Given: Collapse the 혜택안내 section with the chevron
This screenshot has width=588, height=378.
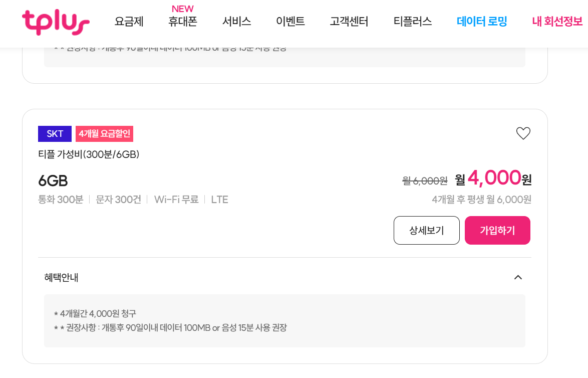Looking at the screenshot, I should click(519, 277).
